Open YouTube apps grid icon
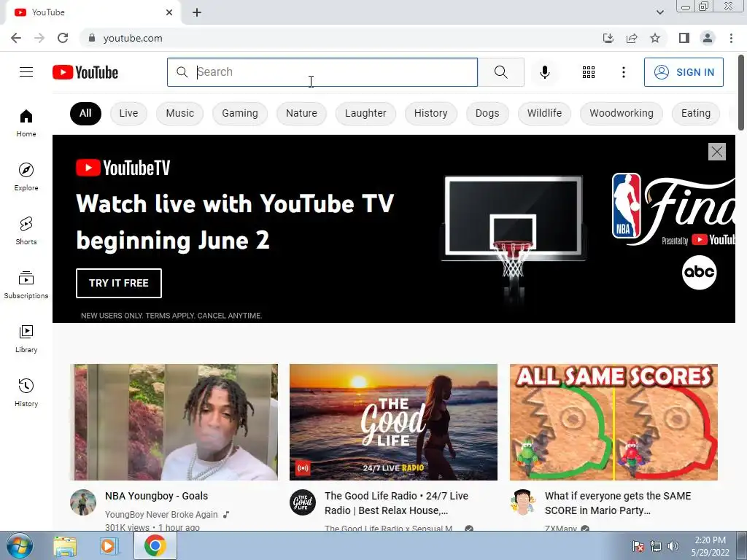 click(589, 72)
